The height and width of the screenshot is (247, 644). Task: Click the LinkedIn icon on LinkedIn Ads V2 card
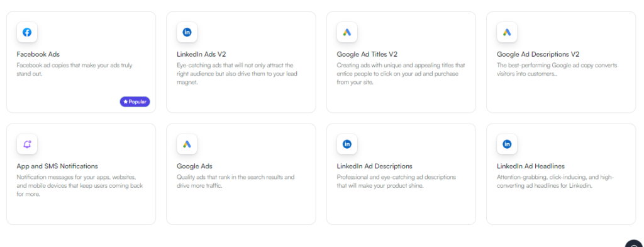(x=187, y=32)
